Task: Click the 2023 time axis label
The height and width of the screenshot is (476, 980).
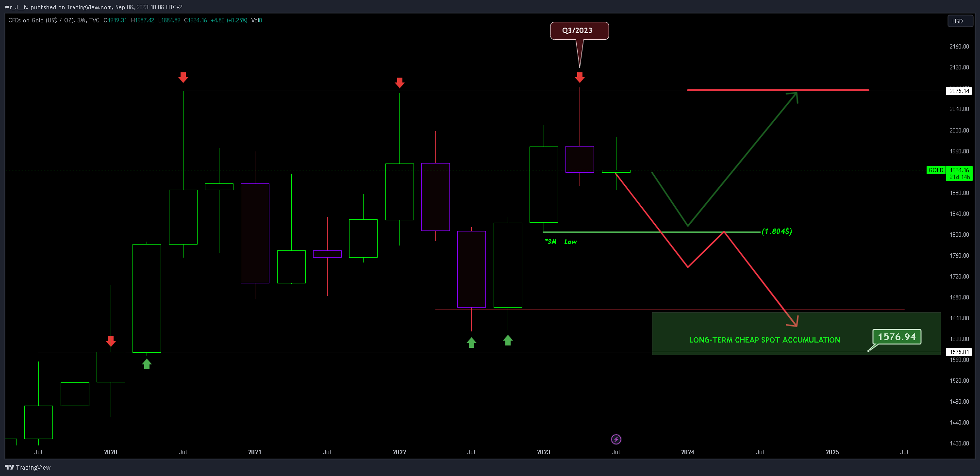Action: pyautogui.click(x=544, y=452)
